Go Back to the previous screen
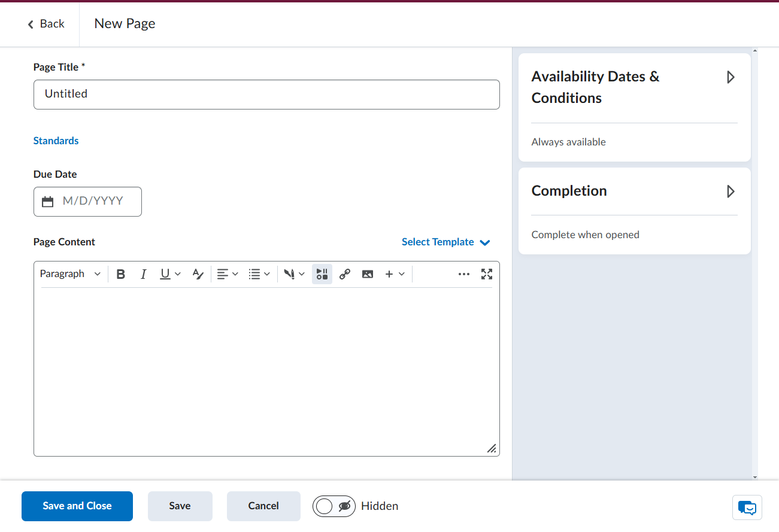Image resolution: width=779 pixels, height=532 pixels. coord(46,24)
